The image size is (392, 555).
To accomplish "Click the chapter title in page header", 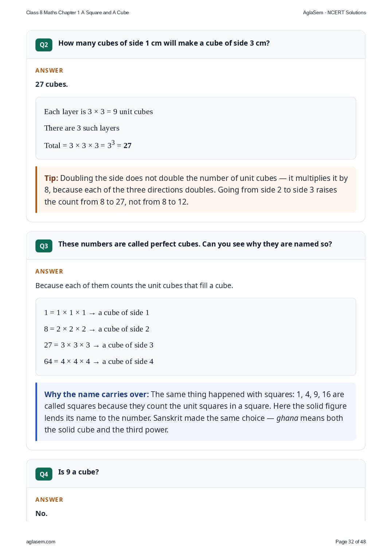I will click(x=78, y=12).
